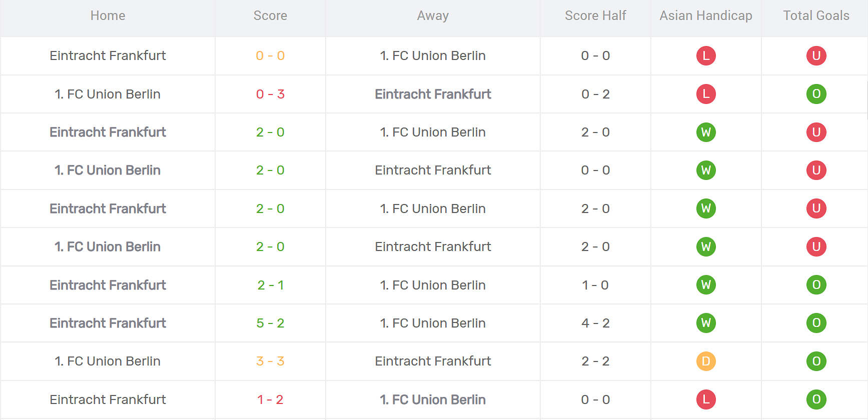Click the Total Goals column header

coord(816,15)
